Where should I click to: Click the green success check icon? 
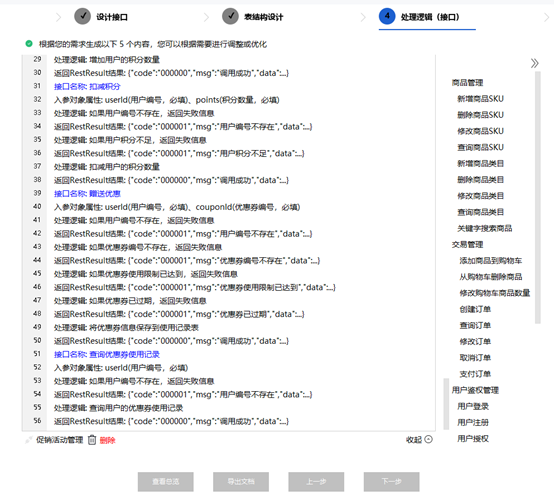[x=29, y=44]
